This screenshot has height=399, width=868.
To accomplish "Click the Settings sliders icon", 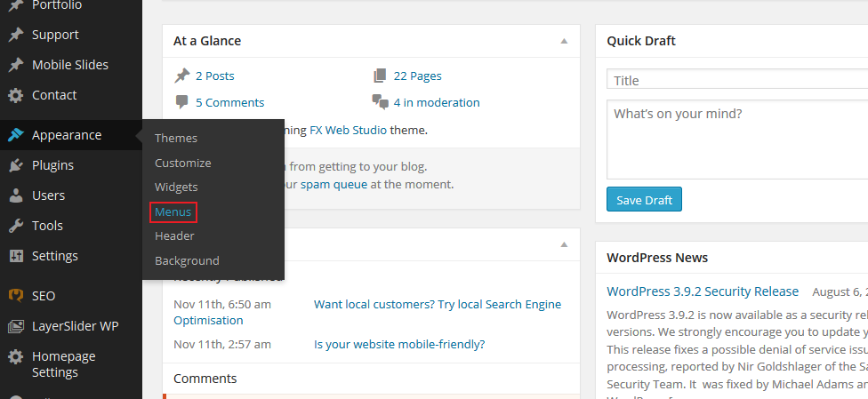I will click(x=15, y=256).
